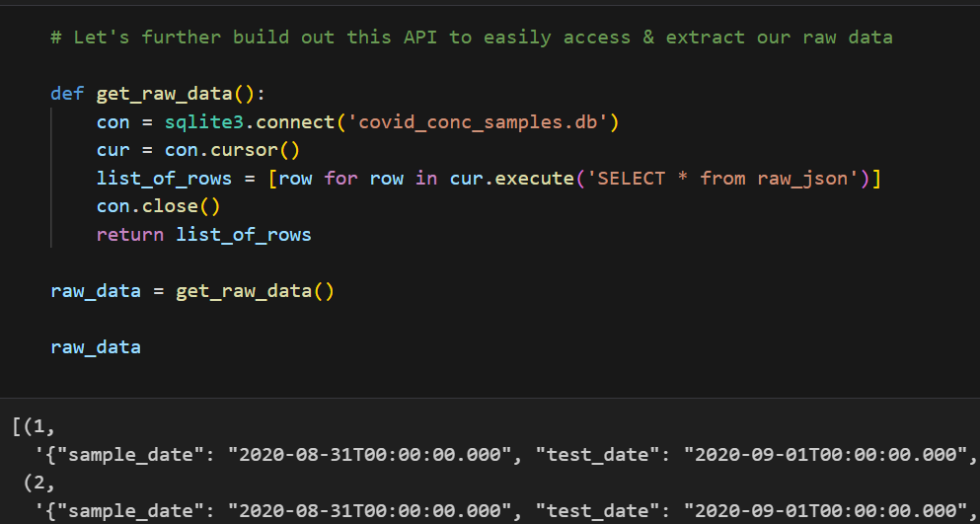Click tuple index 2 in the output
The height and width of the screenshot is (524, 980).
[38, 484]
